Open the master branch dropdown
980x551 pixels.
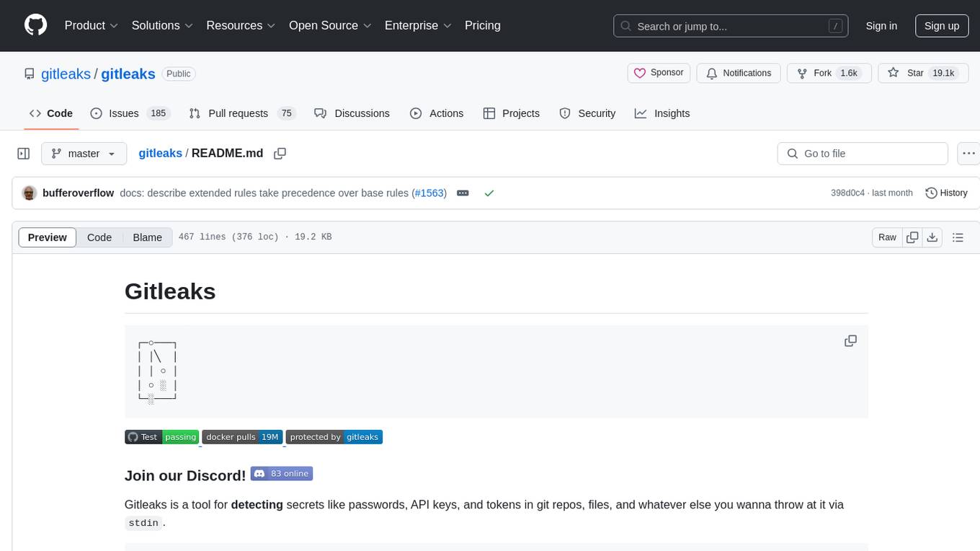tap(84, 154)
